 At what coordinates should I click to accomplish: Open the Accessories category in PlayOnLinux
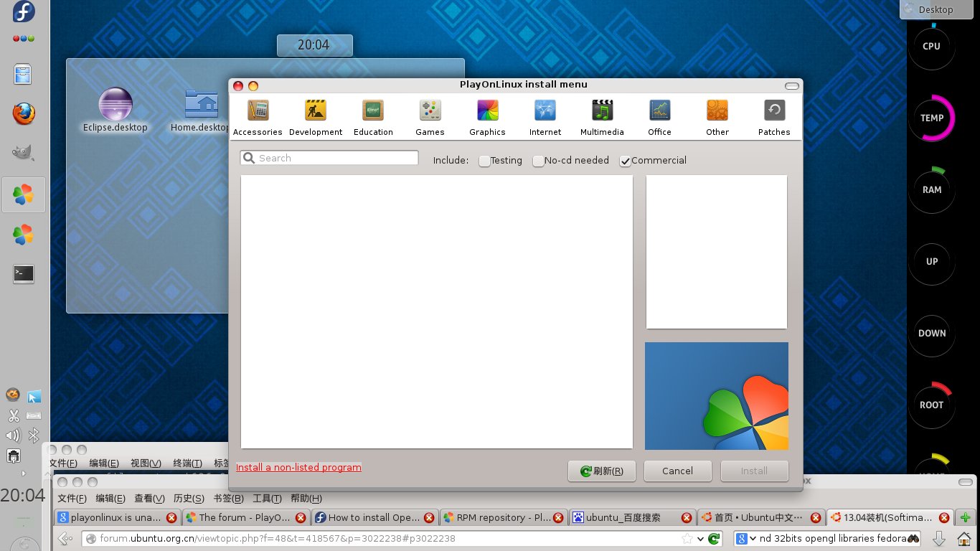tap(258, 118)
